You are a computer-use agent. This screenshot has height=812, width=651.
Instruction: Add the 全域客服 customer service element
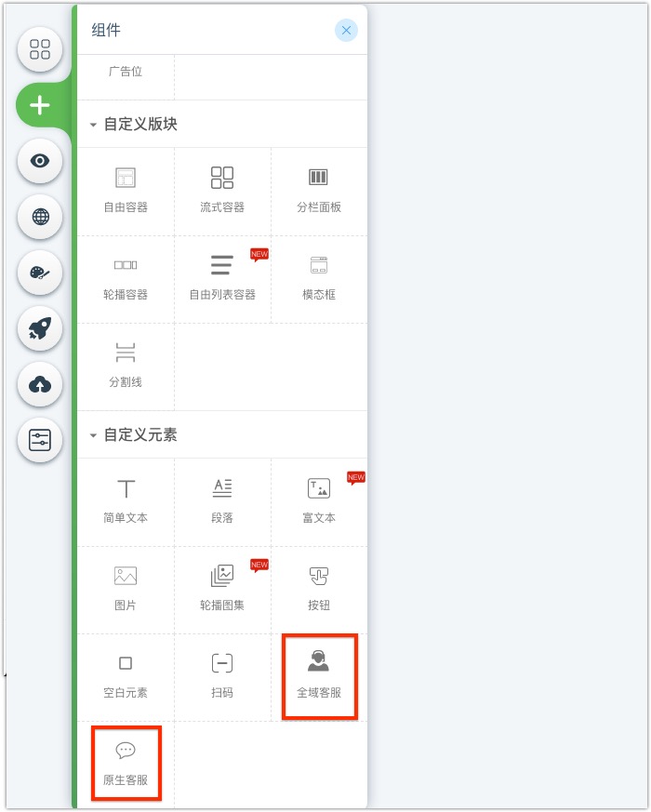click(319, 676)
